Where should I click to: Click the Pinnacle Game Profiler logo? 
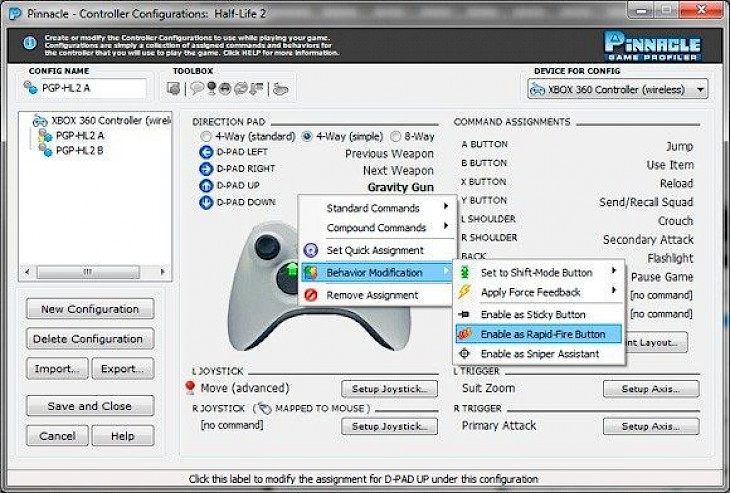pos(653,46)
